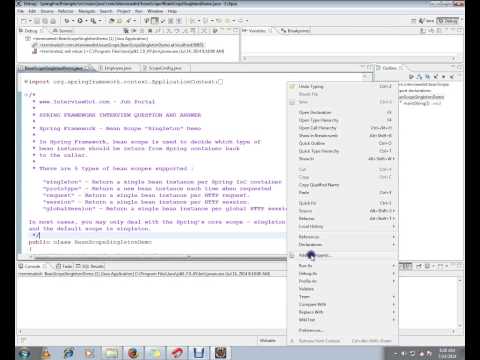Open the Window menu

pyautogui.click(x=155, y=11)
